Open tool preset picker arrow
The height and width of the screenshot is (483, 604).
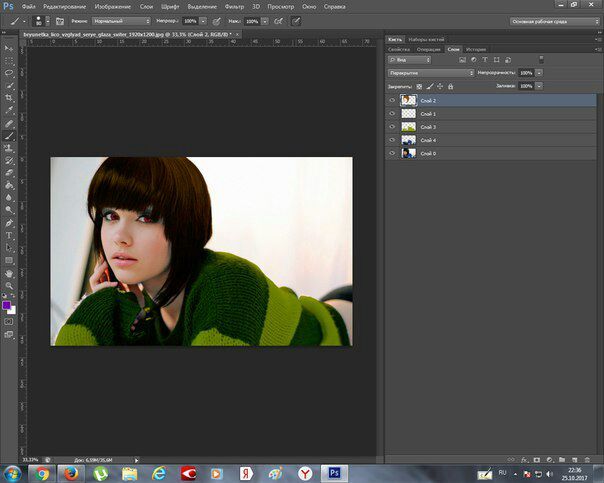click(x=24, y=21)
